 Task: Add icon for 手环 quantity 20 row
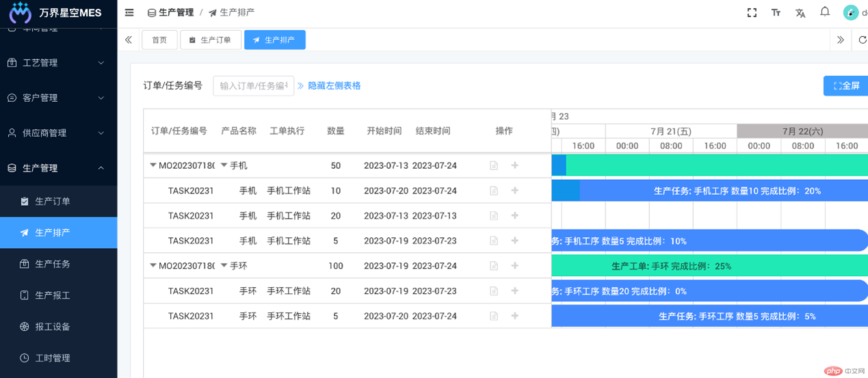pyautogui.click(x=515, y=291)
